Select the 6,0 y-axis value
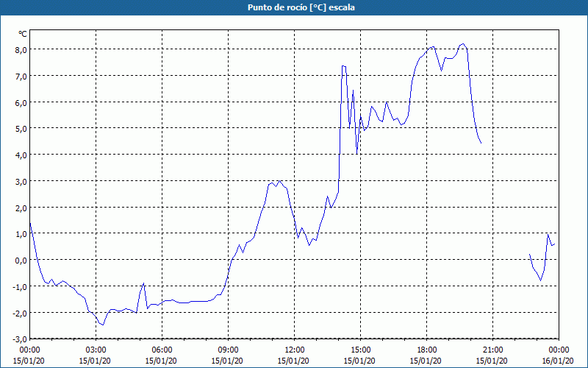This screenshot has width=588, height=368. [21, 102]
